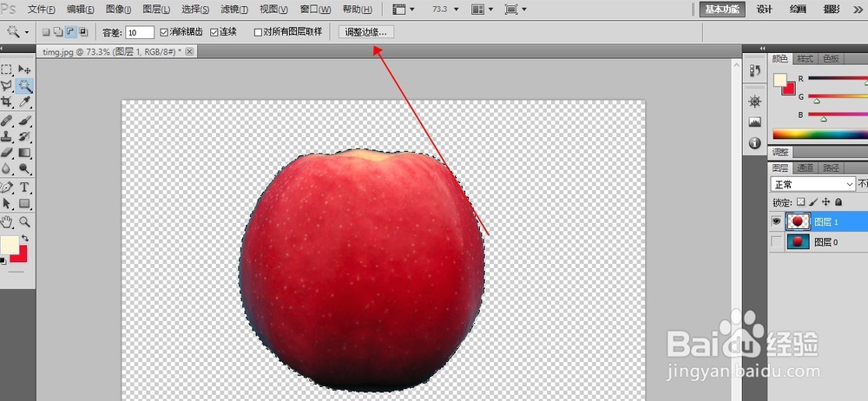This screenshot has height=401, width=868.
Task: Open the History panel icon
Action: coord(754,71)
